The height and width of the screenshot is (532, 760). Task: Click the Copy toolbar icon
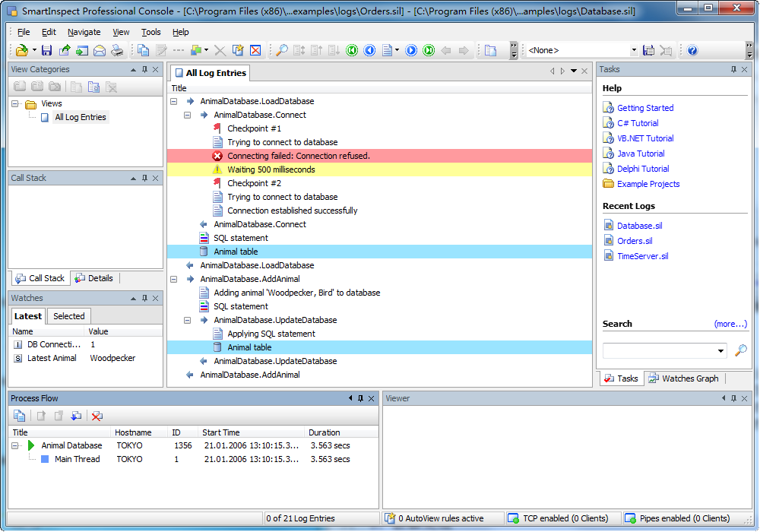[x=143, y=50]
